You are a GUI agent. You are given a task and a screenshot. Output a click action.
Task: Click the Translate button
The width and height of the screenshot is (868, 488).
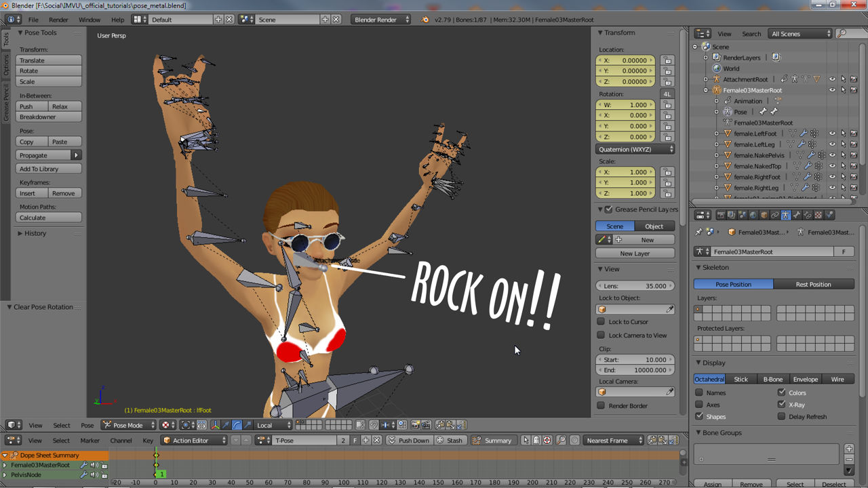[49, 60]
